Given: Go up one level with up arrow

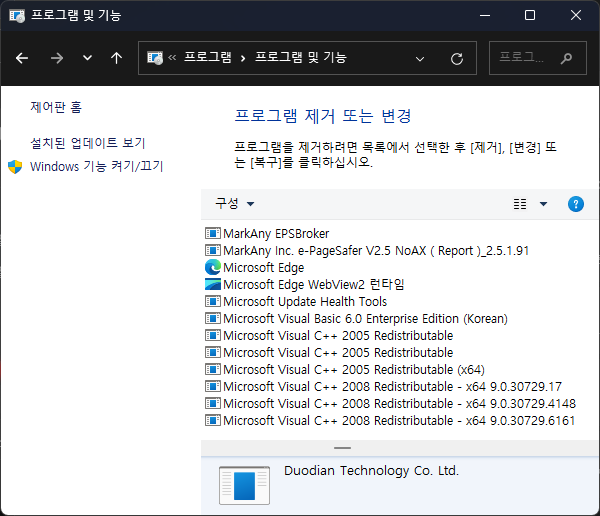Looking at the screenshot, I should click(116, 58).
